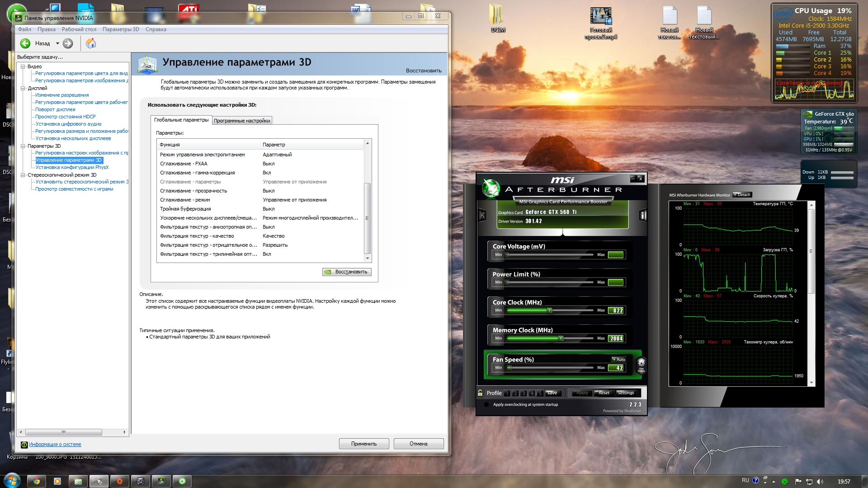868x488 pixels.
Task: Click the Применить button
Action: [364, 444]
